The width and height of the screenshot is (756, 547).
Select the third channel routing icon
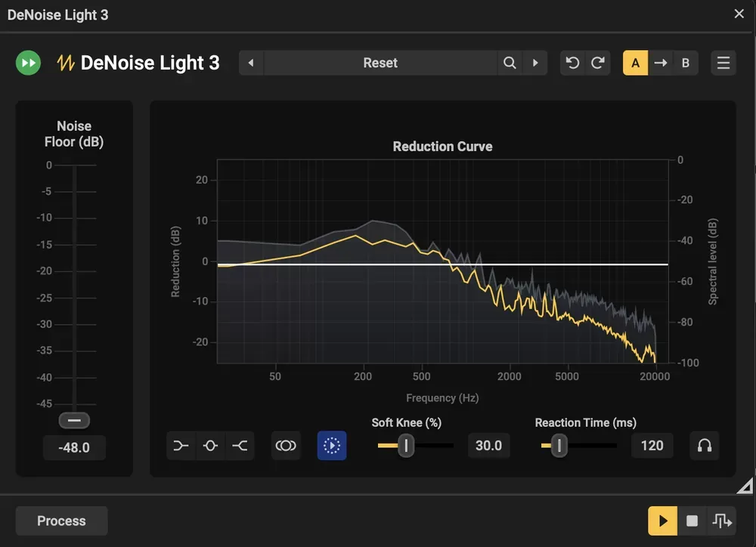240,446
